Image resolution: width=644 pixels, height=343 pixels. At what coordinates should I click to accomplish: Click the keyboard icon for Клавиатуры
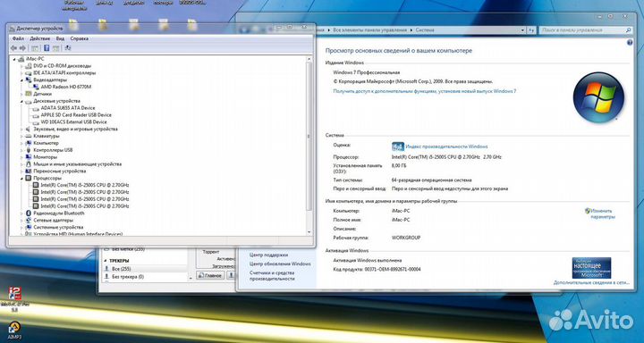click(x=29, y=136)
